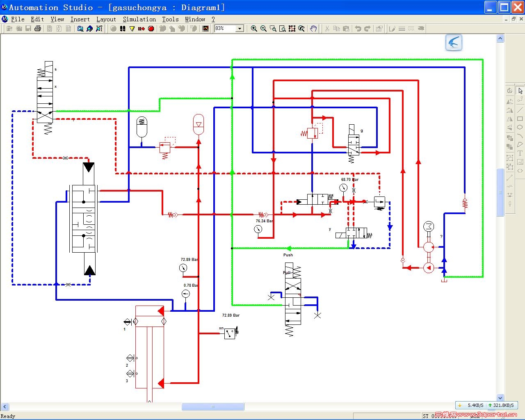525x420 pixels.
Task: Click the motor symbol labeled M
Action: [x=429, y=226]
